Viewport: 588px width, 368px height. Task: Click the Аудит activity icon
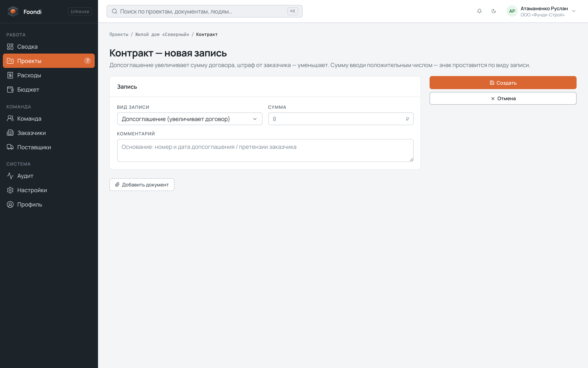pyautogui.click(x=10, y=176)
